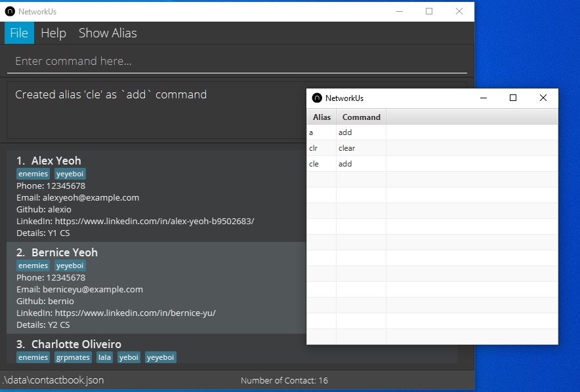Click 'yeyeboi' tag on Alex Yeoh
This screenshot has height=392, width=580.
[70, 174]
